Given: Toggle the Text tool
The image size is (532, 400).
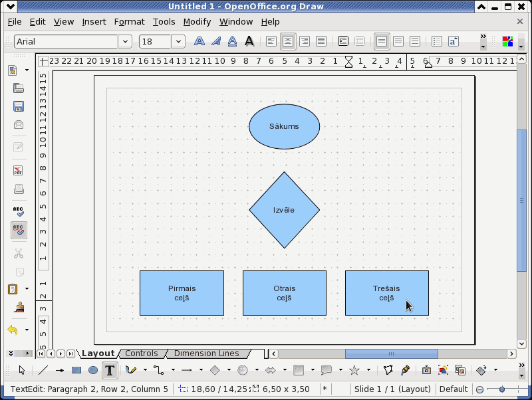Looking at the screenshot, I should (110, 370).
